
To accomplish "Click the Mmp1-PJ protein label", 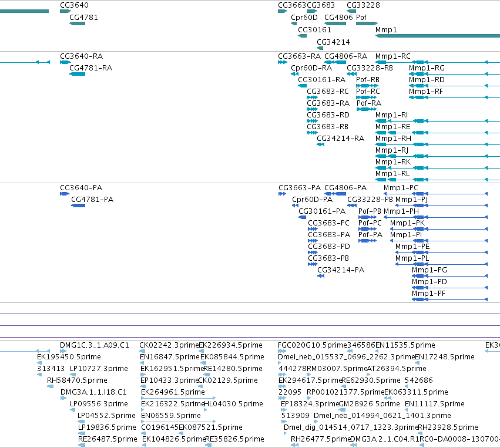I will [412, 200].
